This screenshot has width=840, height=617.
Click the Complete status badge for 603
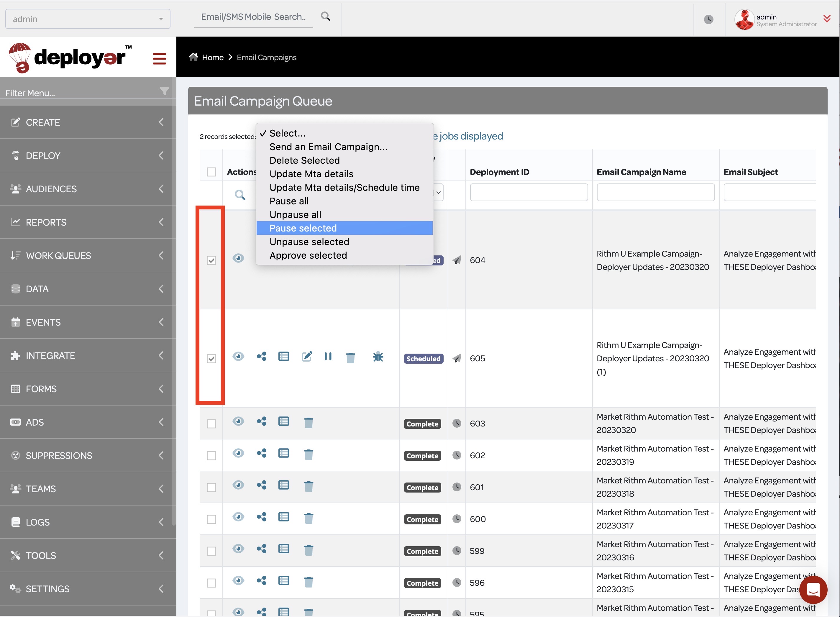[422, 424]
